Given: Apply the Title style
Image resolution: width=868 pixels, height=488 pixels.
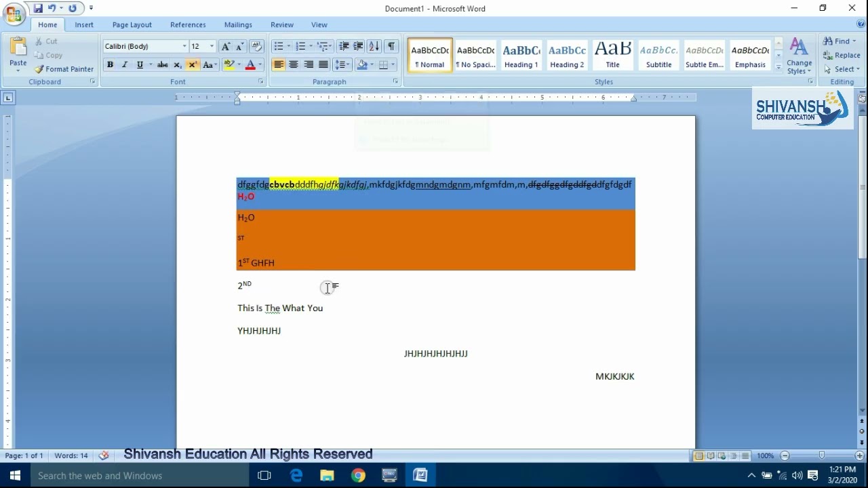Looking at the screenshot, I should pos(612,55).
